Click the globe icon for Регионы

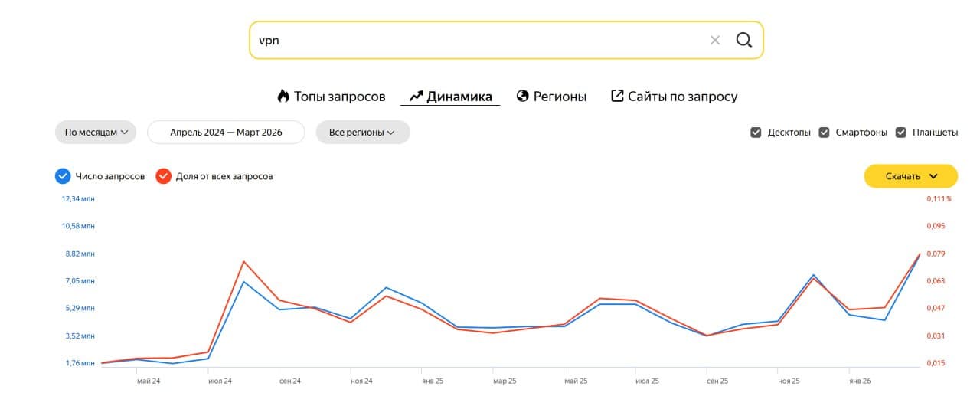[523, 97]
